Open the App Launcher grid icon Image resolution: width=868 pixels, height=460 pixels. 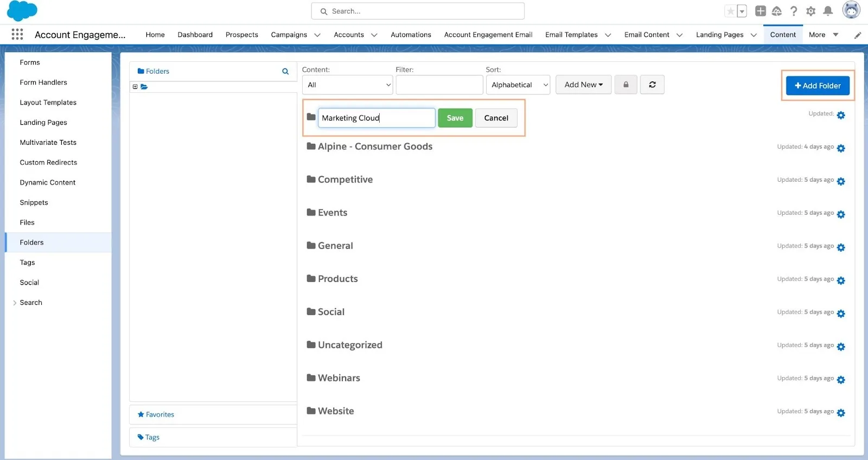tap(17, 34)
